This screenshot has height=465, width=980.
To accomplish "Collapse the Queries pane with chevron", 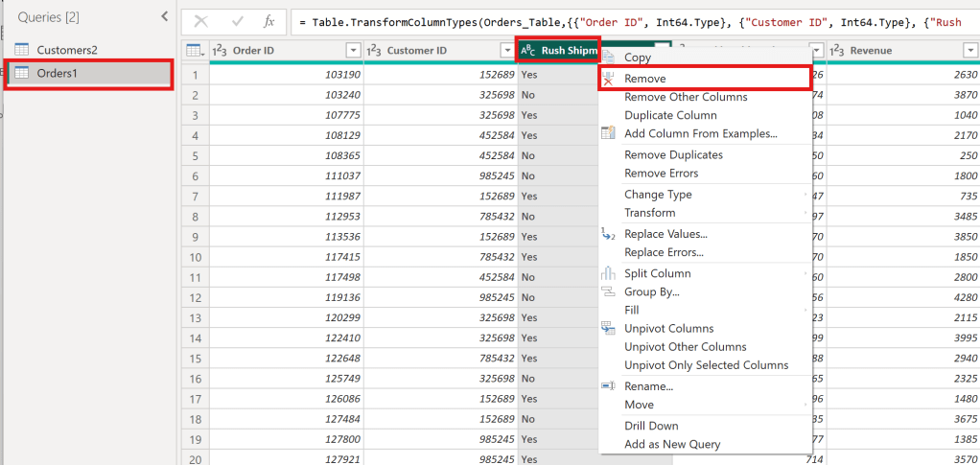I will click(x=164, y=16).
